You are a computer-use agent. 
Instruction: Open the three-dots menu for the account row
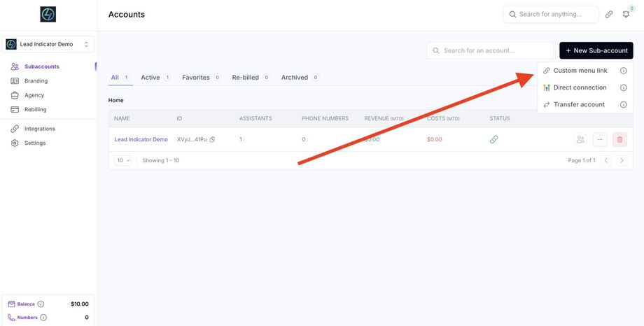pyautogui.click(x=600, y=140)
